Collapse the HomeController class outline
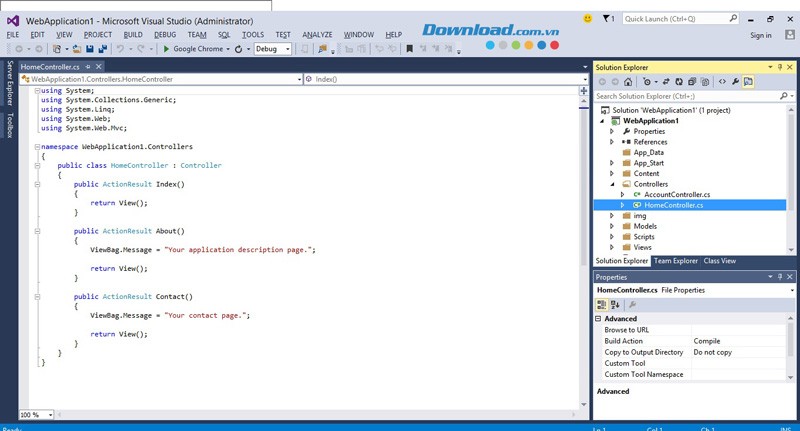800x431 pixels. click(x=37, y=166)
